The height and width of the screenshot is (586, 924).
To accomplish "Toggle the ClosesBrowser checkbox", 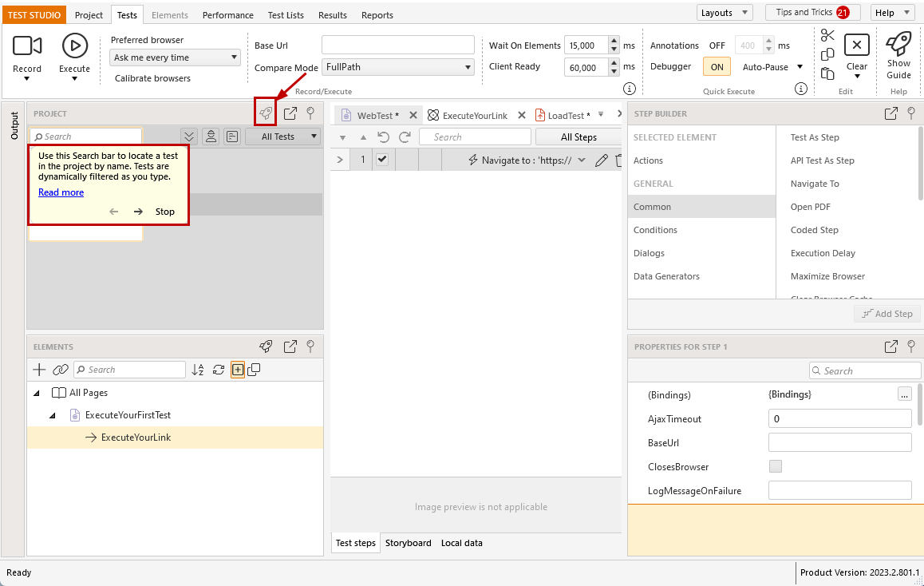I will point(776,466).
